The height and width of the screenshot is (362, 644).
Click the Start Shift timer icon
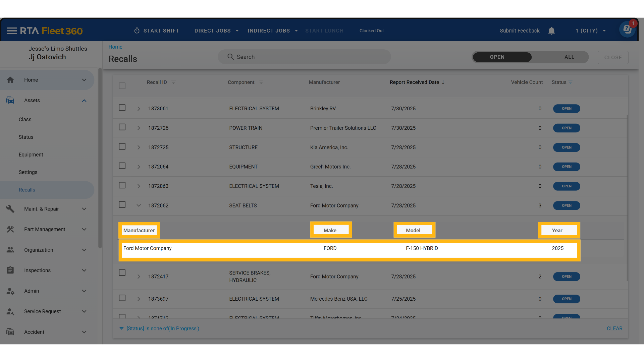tap(137, 31)
